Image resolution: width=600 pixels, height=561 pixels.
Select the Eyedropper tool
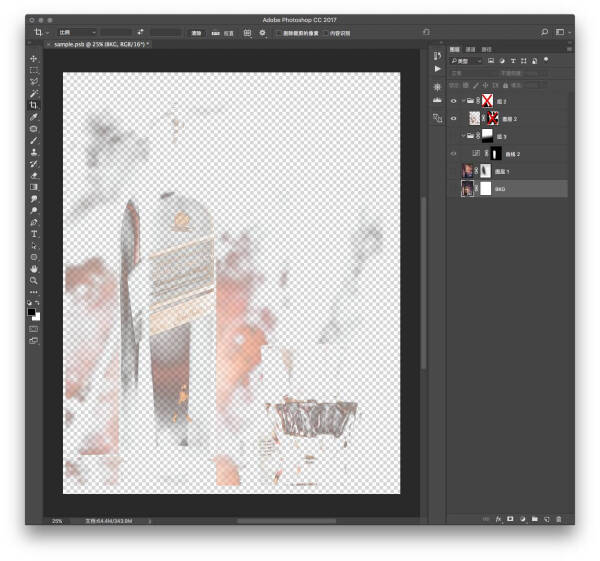(34, 117)
